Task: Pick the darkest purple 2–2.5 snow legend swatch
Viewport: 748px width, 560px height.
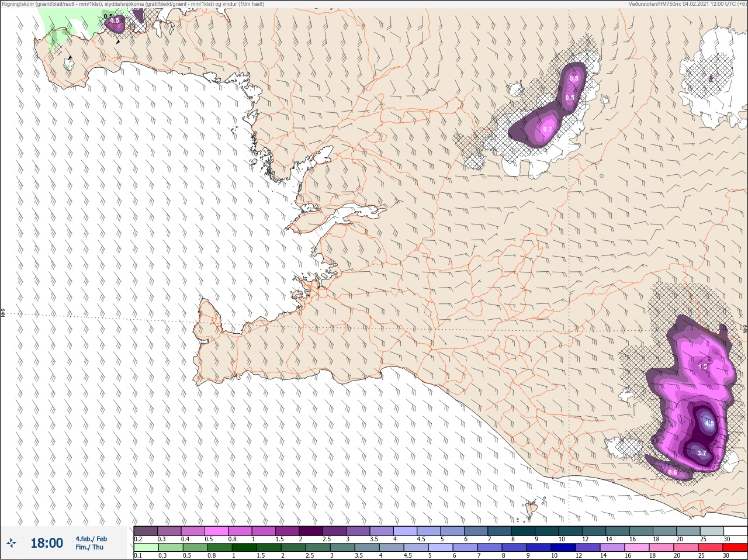Action: [x=311, y=531]
